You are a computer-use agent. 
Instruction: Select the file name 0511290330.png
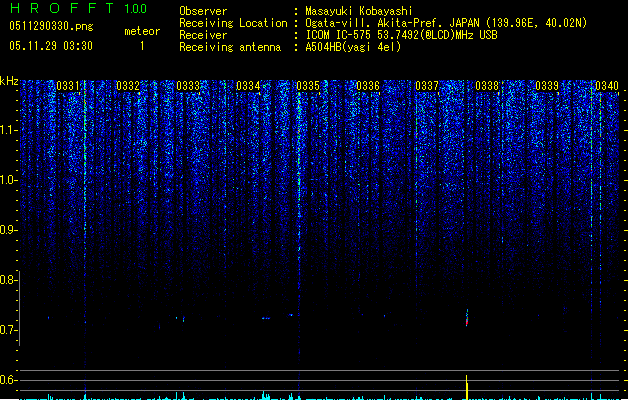[x=51, y=26]
